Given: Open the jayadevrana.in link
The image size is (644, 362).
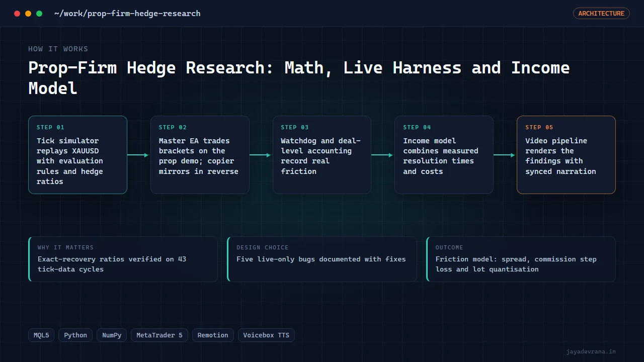Looking at the screenshot, I should tap(591, 352).
